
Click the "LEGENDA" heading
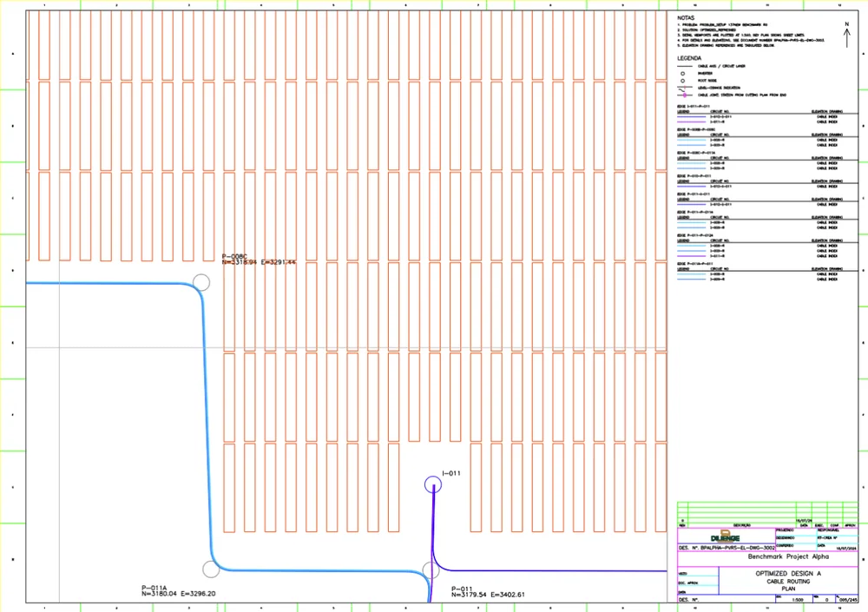(689, 58)
